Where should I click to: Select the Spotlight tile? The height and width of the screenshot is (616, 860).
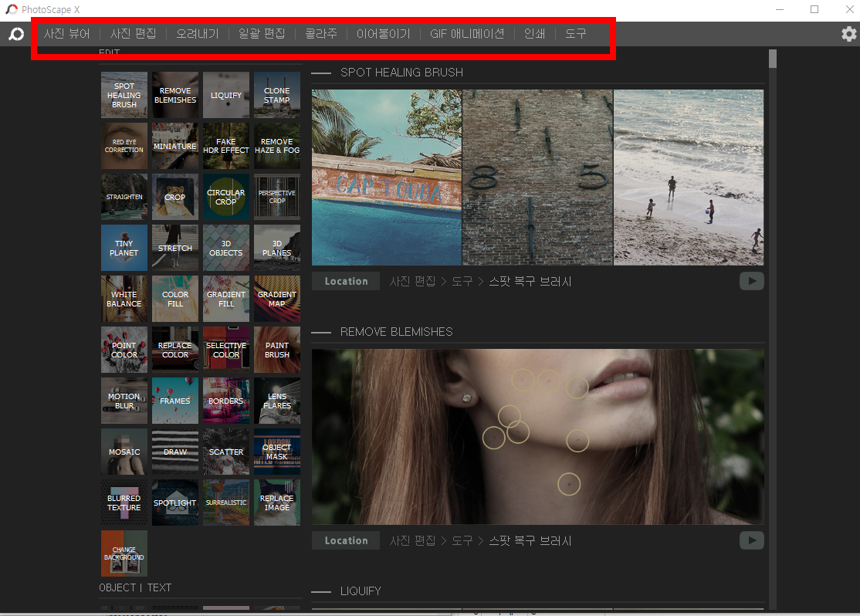[x=175, y=503]
